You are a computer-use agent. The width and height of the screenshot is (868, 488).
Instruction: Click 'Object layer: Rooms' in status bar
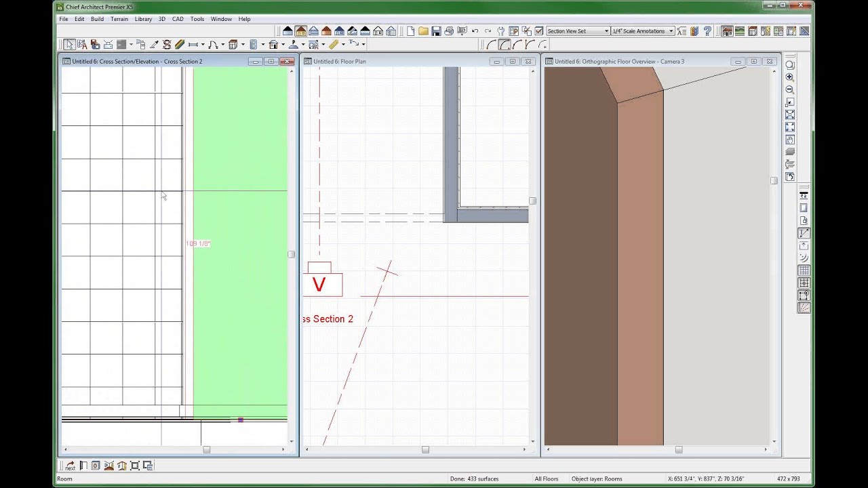click(597, 479)
